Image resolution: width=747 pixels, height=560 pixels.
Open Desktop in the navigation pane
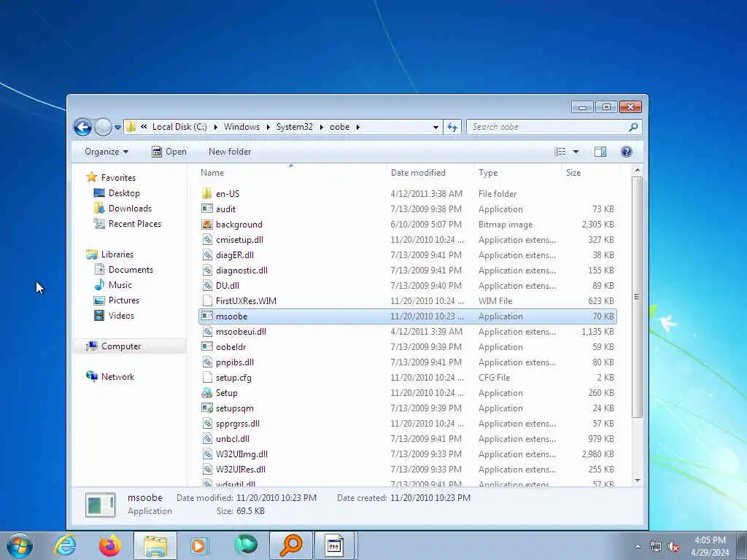(124, 192)
